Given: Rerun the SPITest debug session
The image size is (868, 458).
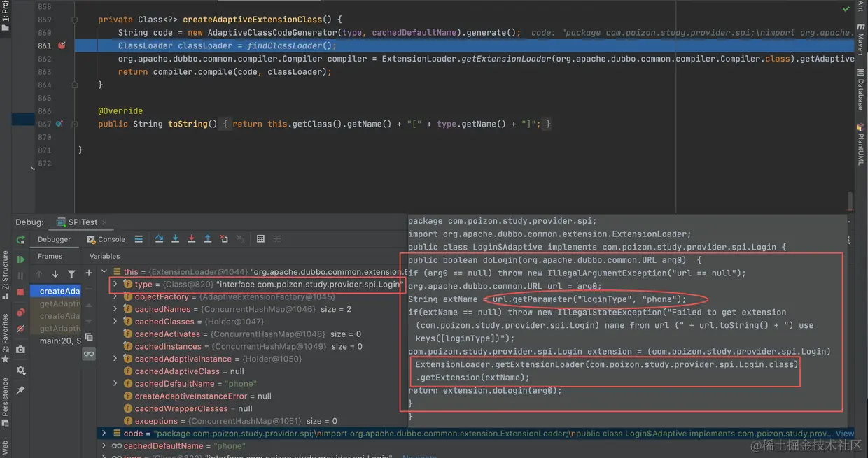Looking at the screenshot, I should pos(21,239).
